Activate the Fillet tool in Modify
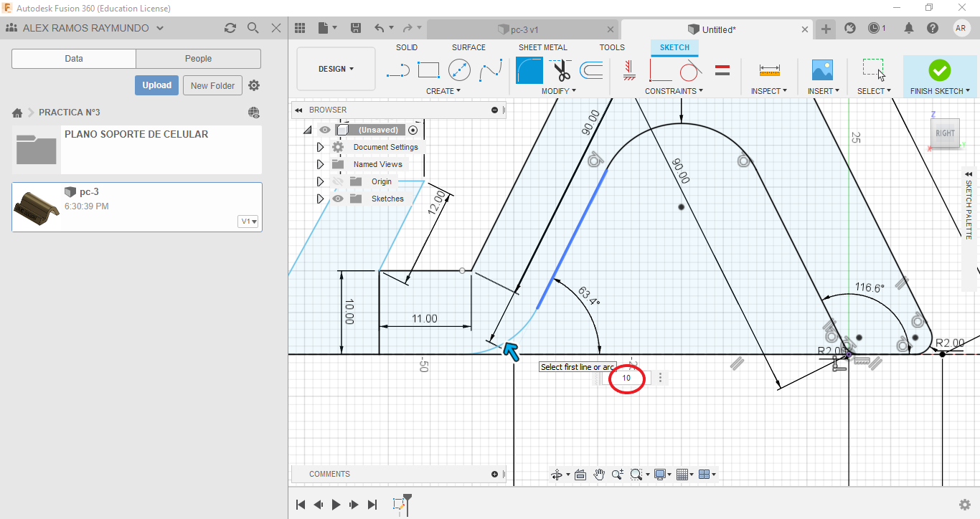 click(529, 70)
